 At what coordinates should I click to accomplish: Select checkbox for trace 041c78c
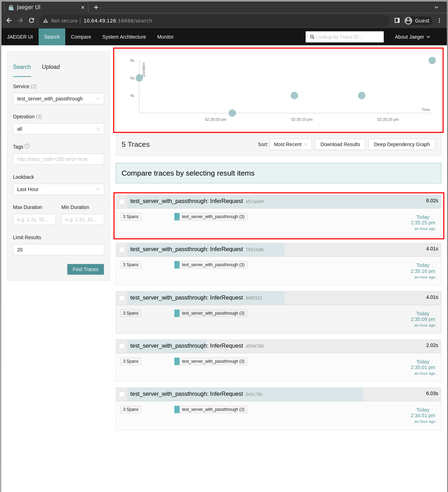click(x=122, y=394)
